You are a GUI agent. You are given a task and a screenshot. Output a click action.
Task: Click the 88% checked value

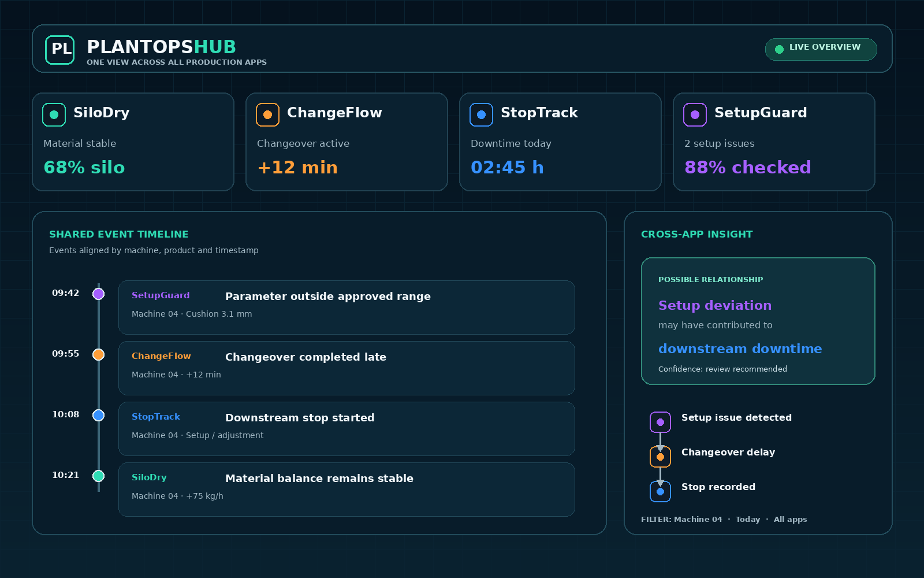pos(748,168)
